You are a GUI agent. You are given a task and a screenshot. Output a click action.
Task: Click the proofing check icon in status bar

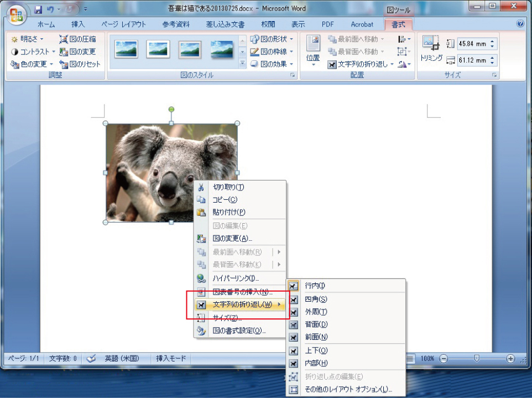(x=91, y=358)
